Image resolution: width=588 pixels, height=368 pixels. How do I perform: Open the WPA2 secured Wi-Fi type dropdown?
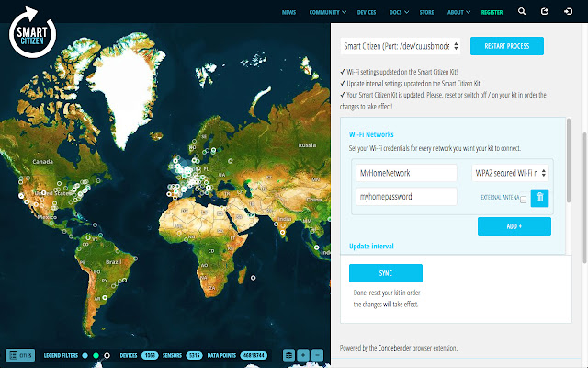click(x=510, y=172)
